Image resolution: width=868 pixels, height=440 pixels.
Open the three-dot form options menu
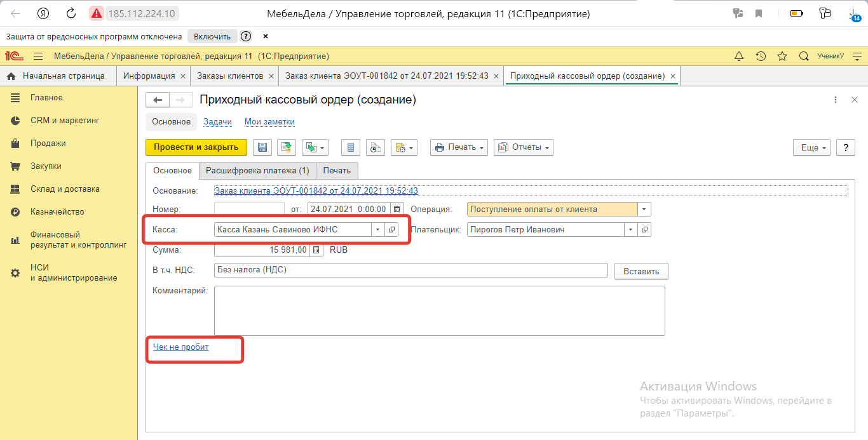[x=836, y=100]
